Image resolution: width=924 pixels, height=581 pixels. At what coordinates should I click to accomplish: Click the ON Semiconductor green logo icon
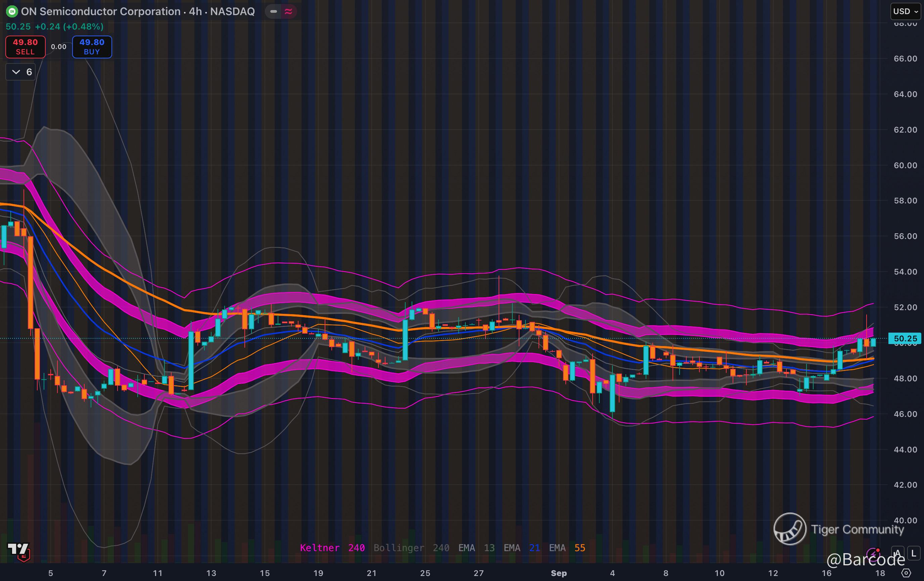(12, 11)
